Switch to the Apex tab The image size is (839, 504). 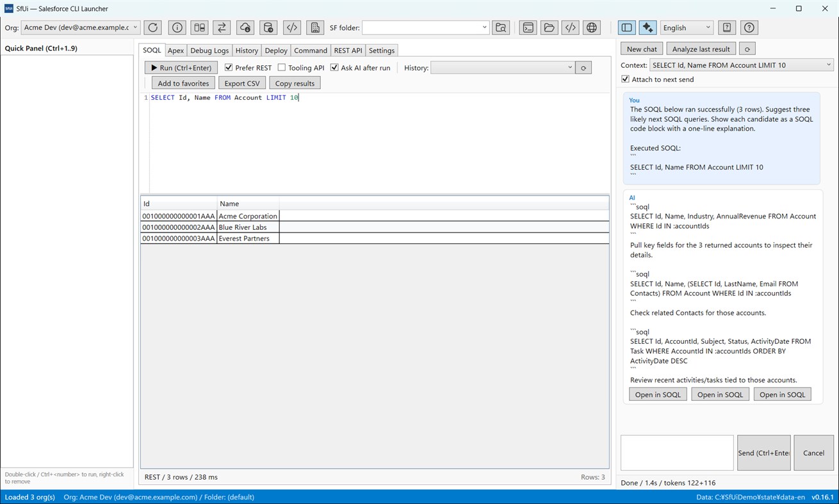(x=176, y=51)
